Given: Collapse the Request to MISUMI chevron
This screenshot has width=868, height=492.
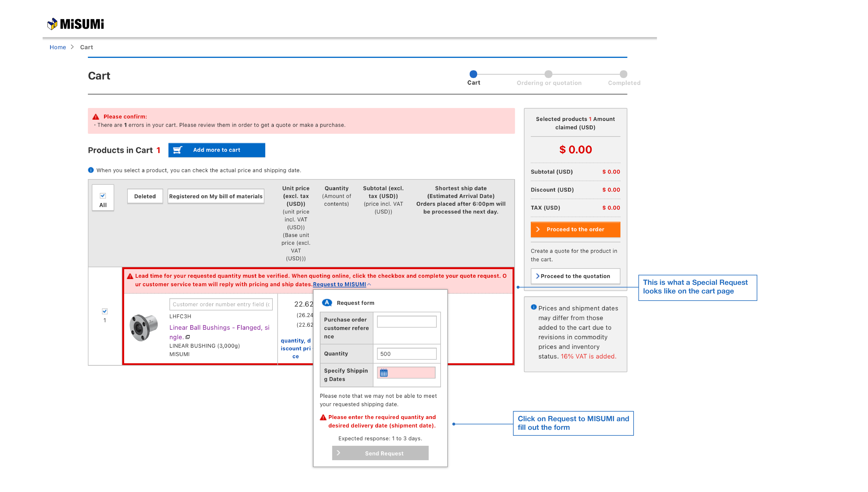Looking at the screenshot, I should pyautogui.click(x=369, y=285).
